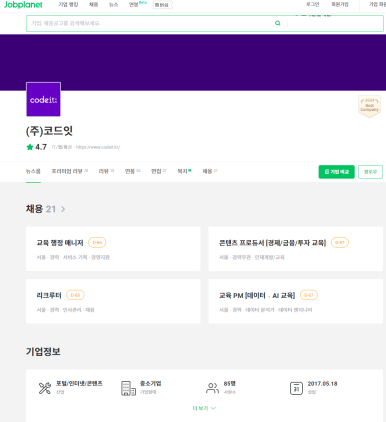Click the 기업정보 section heading

point(43,351)
